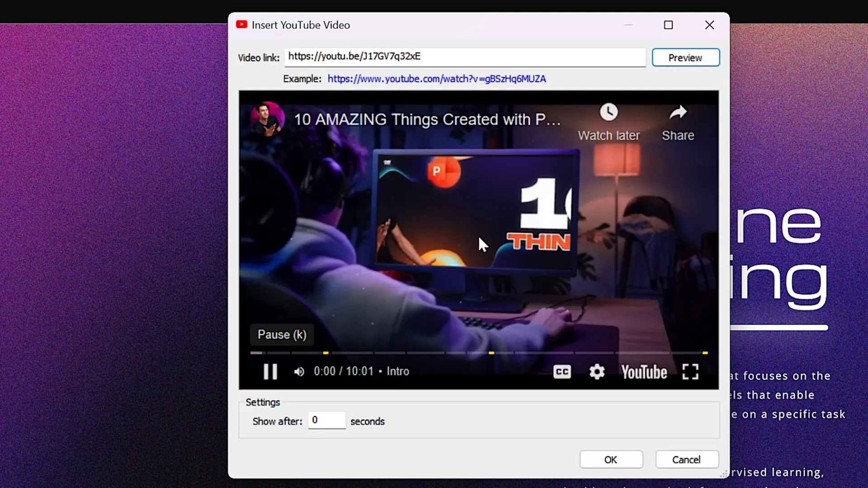Open video settings gear icon
Screen dimensions: 868x488
coord(597,372)
